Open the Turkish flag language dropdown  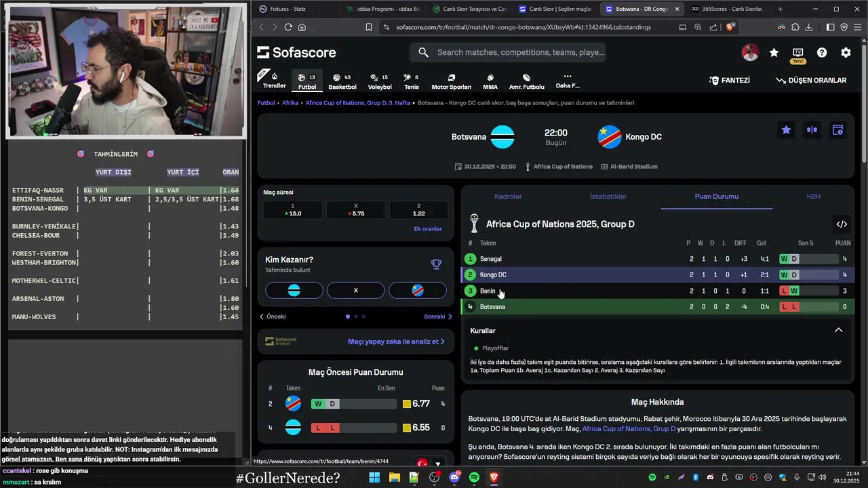[x=430, y=464]
